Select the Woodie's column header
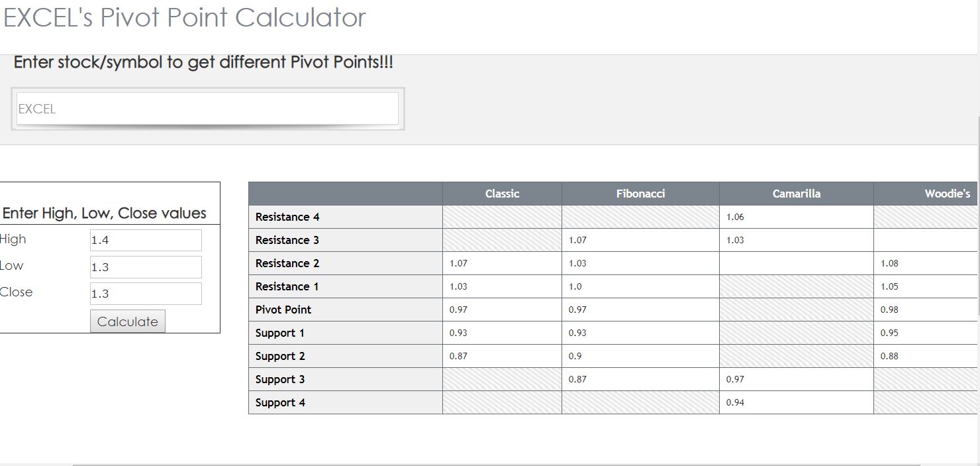 (947, 194)
